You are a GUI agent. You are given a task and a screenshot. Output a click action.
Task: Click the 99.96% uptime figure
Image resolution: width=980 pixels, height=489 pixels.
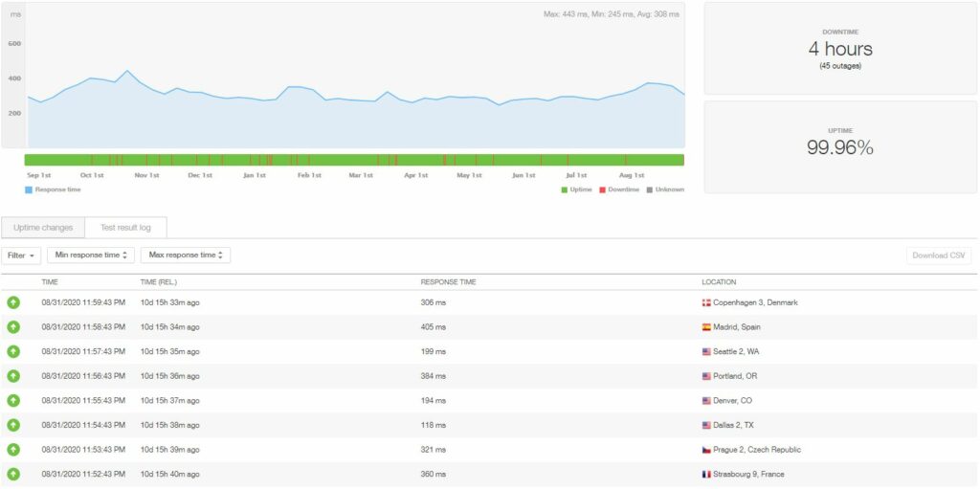coord(840,147)
